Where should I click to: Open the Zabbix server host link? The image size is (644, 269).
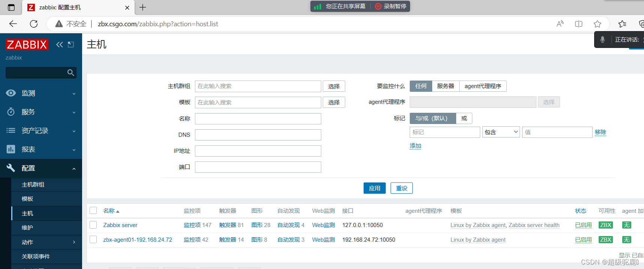pos(120,225)
